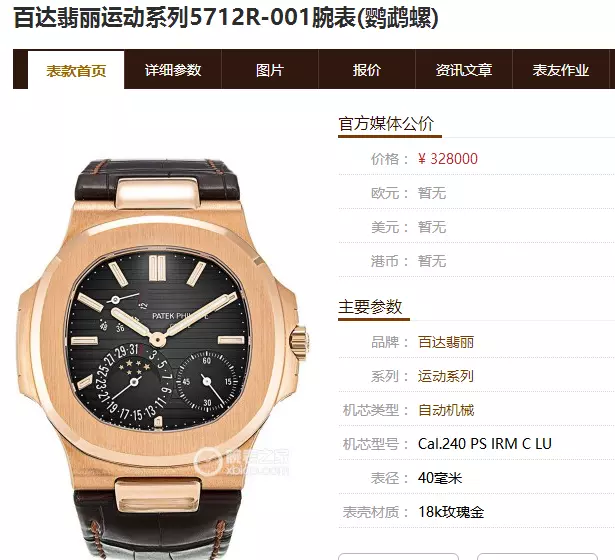Image resolution: width=615 pixels, height=560 pixels.
Task: Click the Patek Philippe watch image
Action: tap(163, 357)
